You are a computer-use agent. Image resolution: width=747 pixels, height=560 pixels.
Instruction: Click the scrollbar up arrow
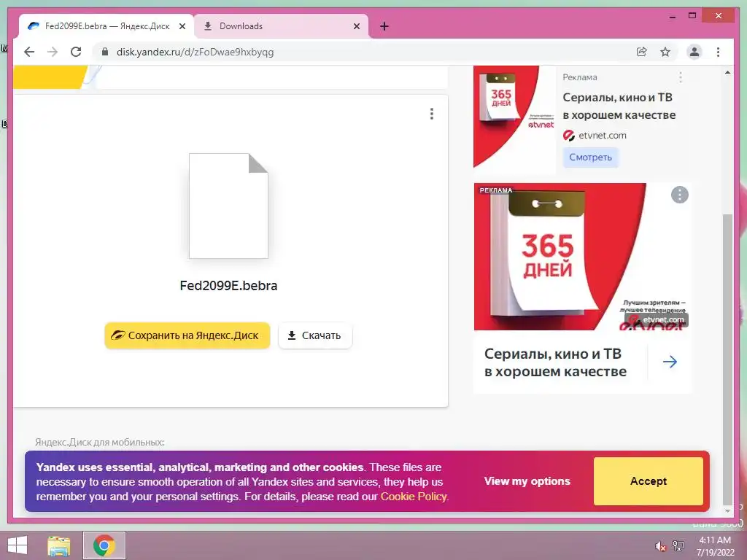point(727,73)
